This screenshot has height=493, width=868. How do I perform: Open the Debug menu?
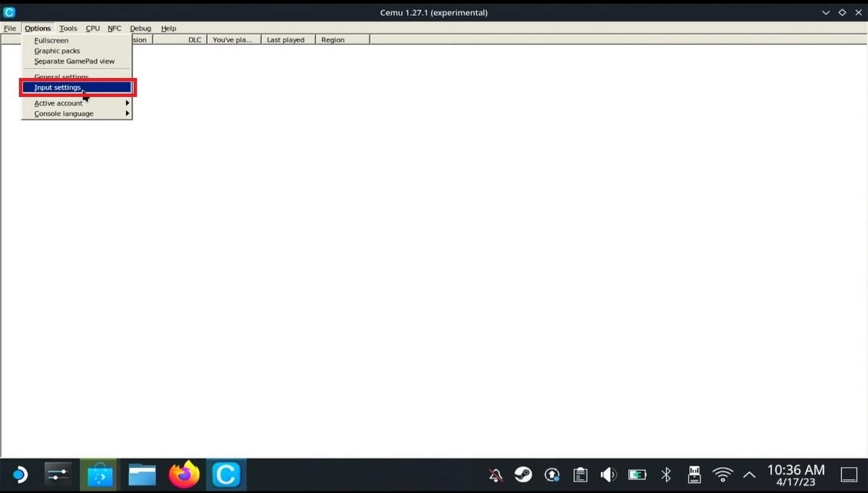140,28
